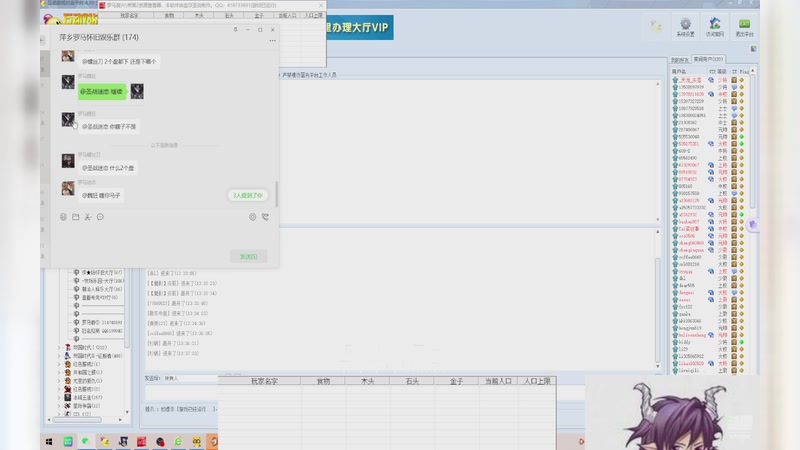The width and height of the screenshot is (800, 450).
Task: Click the lobby message input field
Action: click(x=182, y=393)
